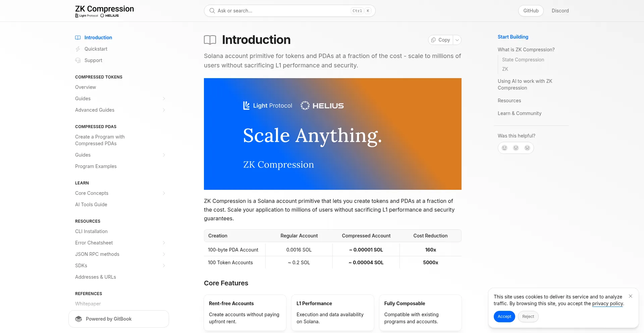Focus the Ask or search field
The image size is (644, 333).
point(282,11)
